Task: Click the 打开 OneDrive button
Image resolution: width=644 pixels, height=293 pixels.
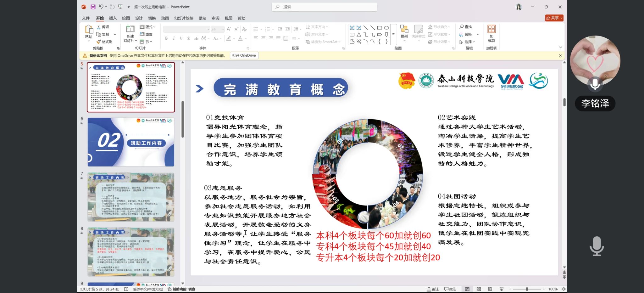Action: [244, 55]
